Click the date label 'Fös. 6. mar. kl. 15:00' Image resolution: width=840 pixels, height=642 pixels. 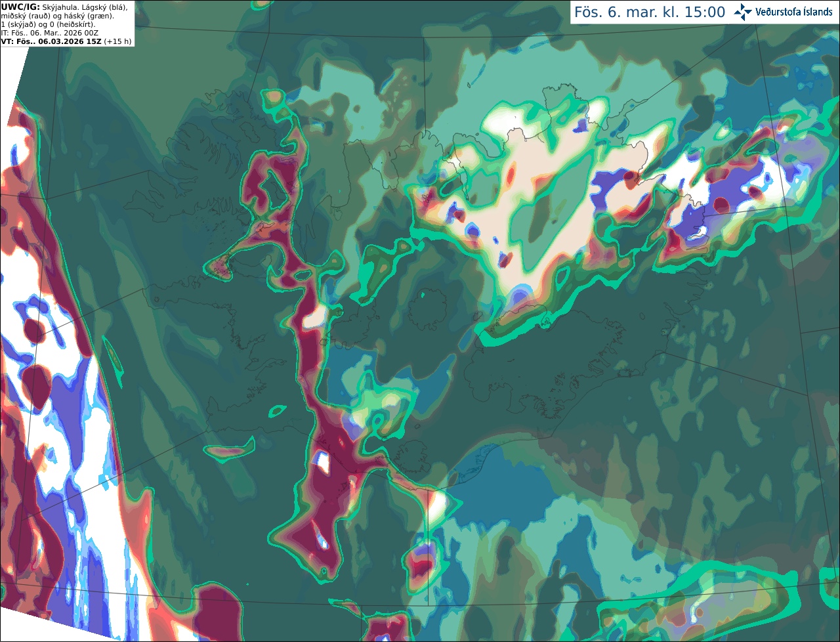pos(650,12)
